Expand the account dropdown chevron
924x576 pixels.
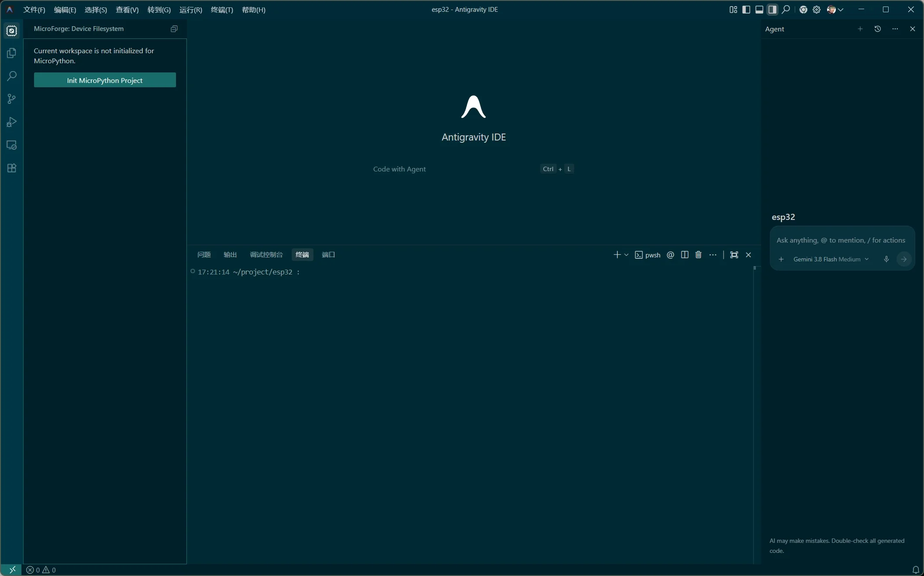pyautogui.click(x=841, y=10)
